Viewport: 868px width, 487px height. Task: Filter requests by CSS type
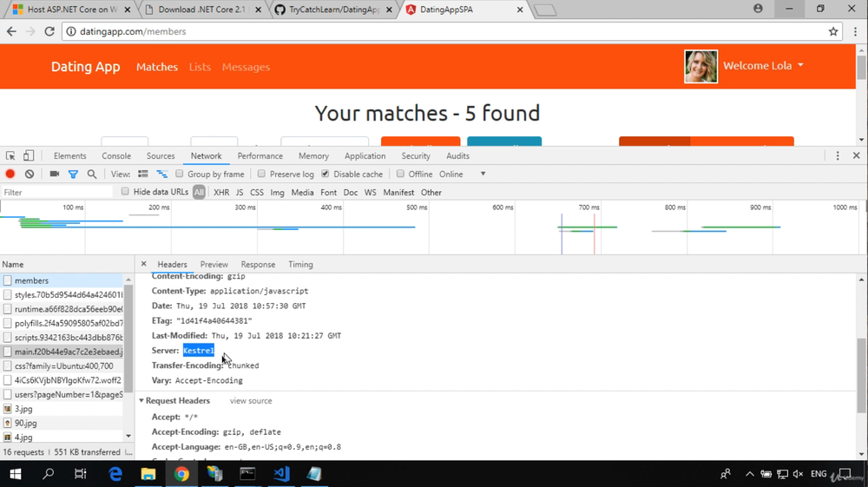point(257,193)
